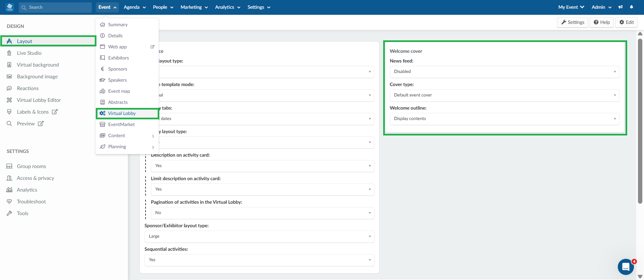Expand the Planning submenu

(x=127, y=147)
